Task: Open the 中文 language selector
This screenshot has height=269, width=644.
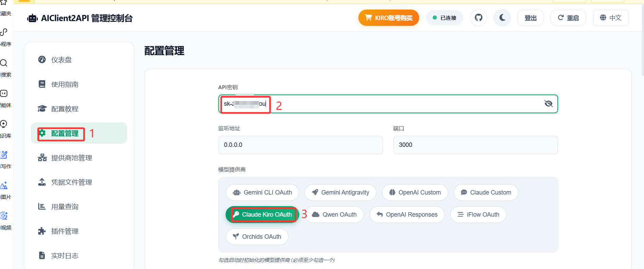Action: click(x=611, y=18)
